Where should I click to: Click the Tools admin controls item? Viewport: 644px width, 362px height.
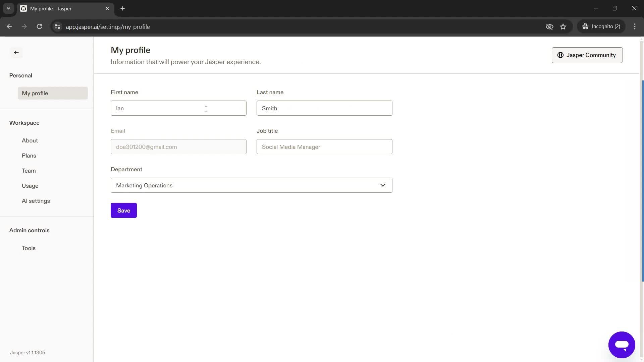pos(28,248)
